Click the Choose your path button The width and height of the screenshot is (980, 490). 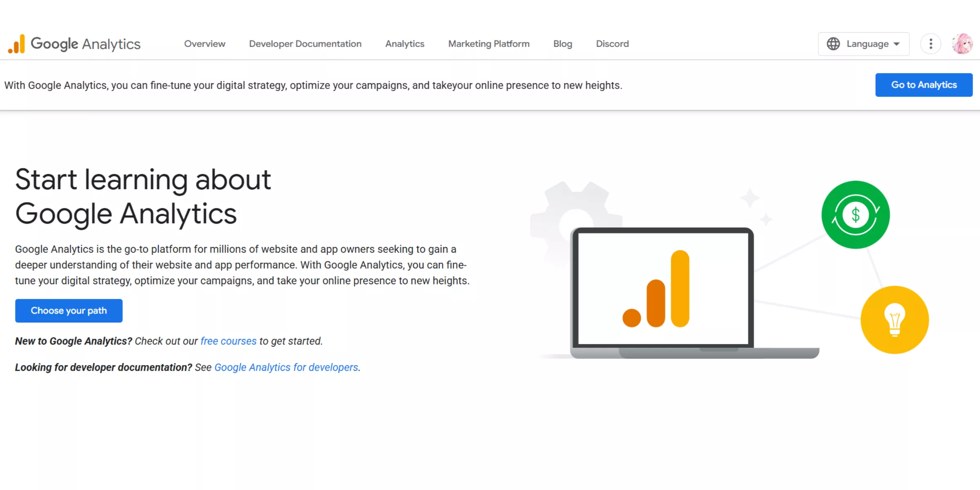coord(69,311)
